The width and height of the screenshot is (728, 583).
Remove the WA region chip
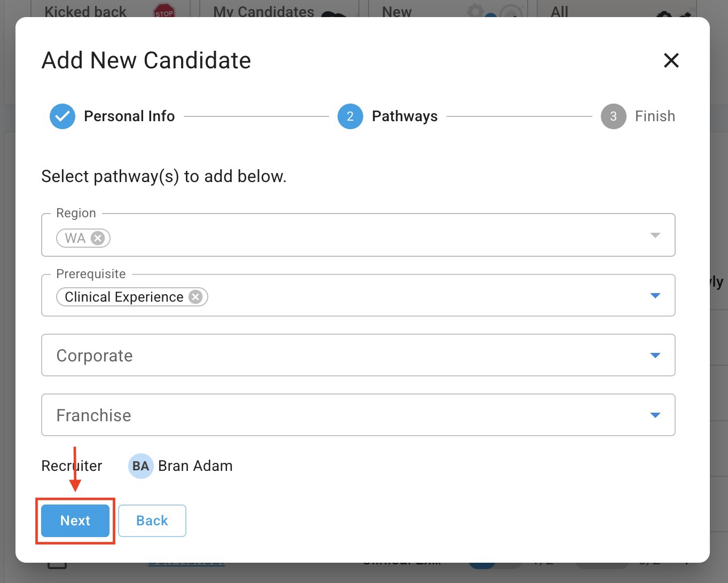pyautogui.click(x=98, y=238)
